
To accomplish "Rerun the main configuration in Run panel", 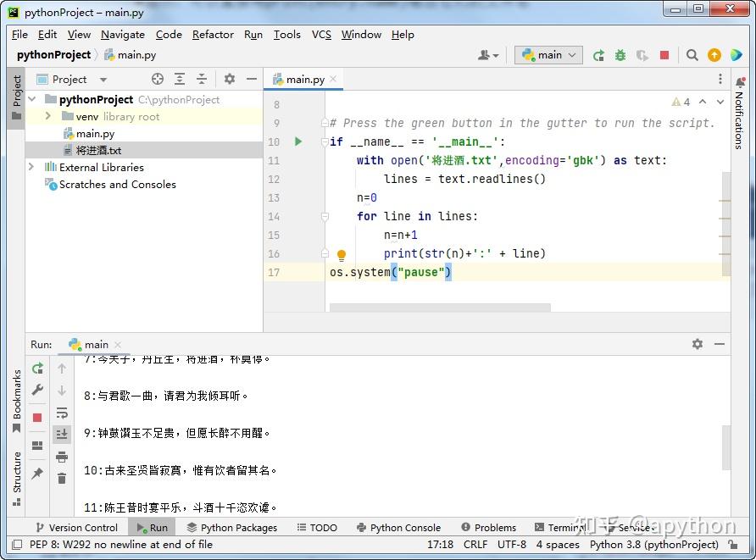I will point(36,369).
